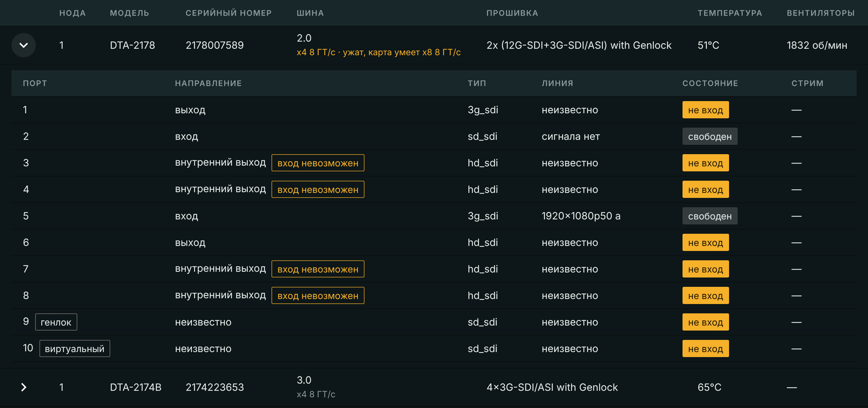The image size is (868, 408).
Task: Click the ТЕМПЕРАТУРА column header
Action: click(x=730, y=13)
